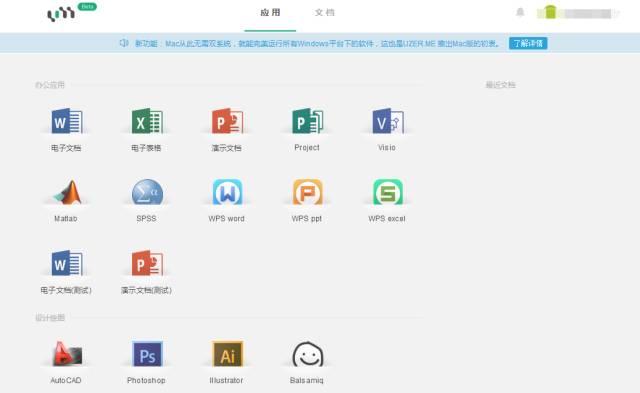The width and height of the screenshot is (640, 393).
Task: Click the Photoshop label text
Action: (x=146, y=380)
